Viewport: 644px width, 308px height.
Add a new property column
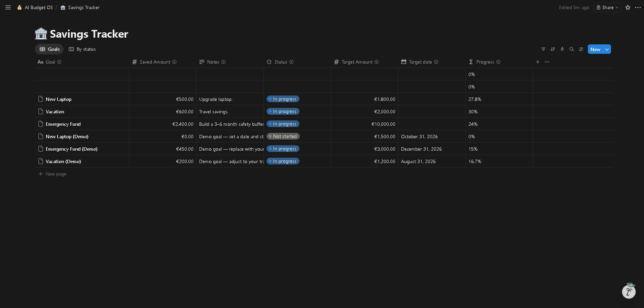537,62
